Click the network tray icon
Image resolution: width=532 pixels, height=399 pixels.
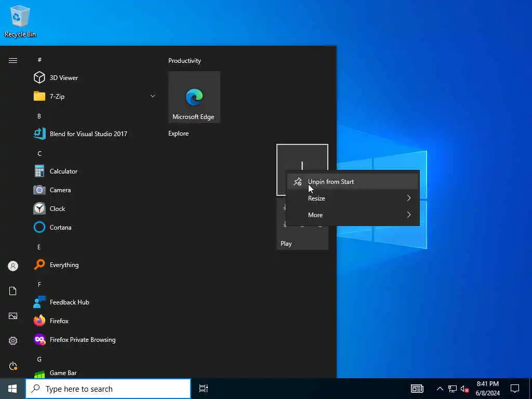[x=453, y=389]
